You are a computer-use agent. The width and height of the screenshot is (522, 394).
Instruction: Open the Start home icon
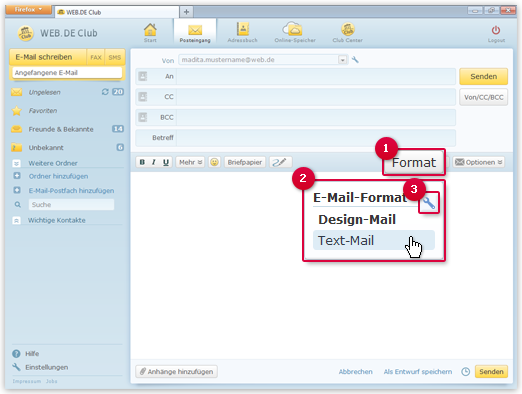coord(150,33)
